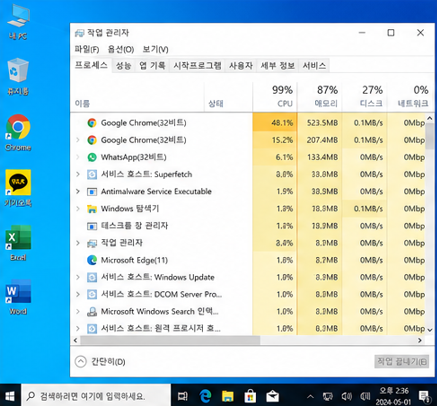Open Mail app from the taskbar
Image resolution: width=437 pixels, height=406 pixels.
coord(272,396)
